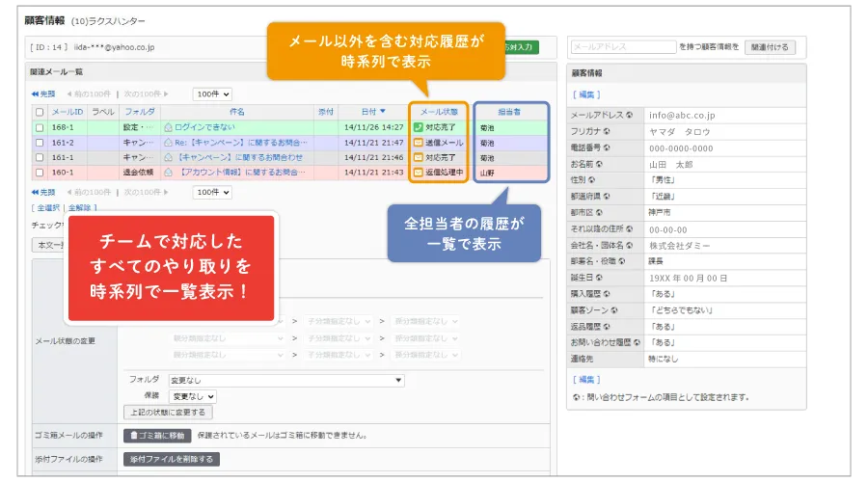The width and height of the screenshot is (868, 482).
Task: Click the 先頭 rewind icon above the mail list
Action: coord(36,94)
